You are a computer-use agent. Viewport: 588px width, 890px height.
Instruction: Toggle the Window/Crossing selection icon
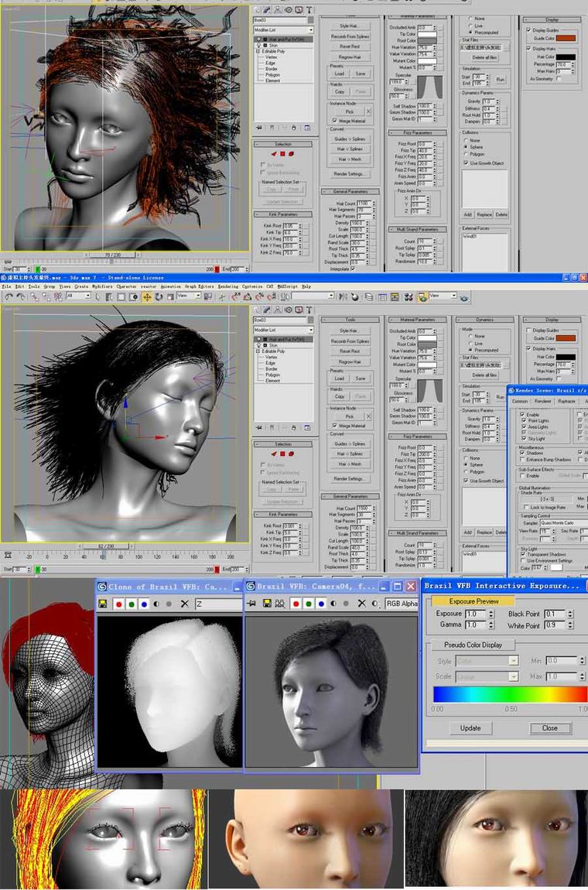(133, 296)
